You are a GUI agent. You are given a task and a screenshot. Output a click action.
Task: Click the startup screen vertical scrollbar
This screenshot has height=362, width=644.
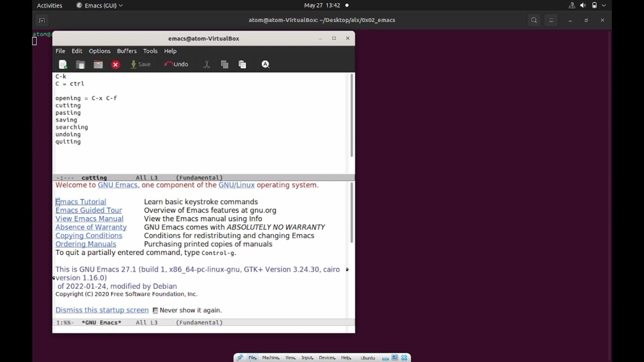pos(352,213)
